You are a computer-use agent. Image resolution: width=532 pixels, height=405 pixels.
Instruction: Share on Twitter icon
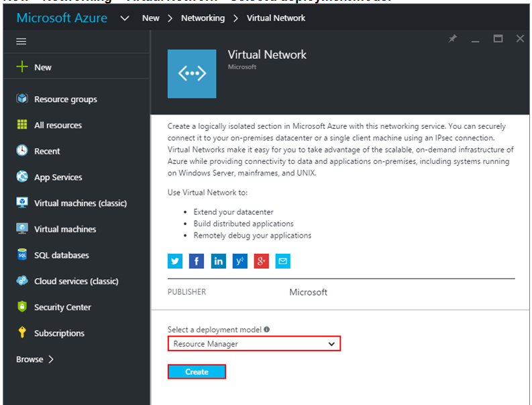tap(175, 261)
